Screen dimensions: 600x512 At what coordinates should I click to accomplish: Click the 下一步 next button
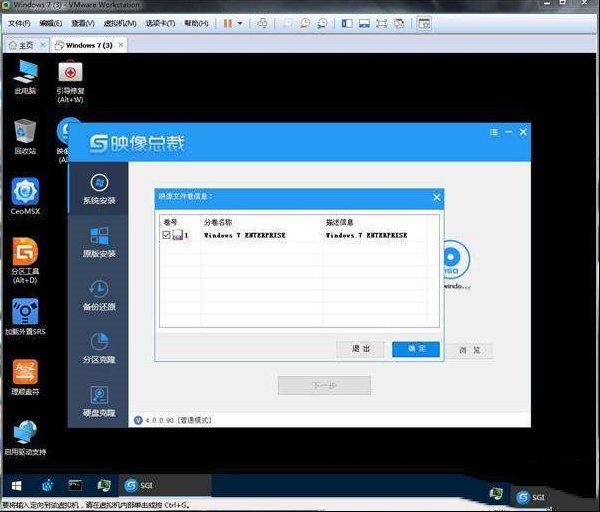tap(324, 385)
